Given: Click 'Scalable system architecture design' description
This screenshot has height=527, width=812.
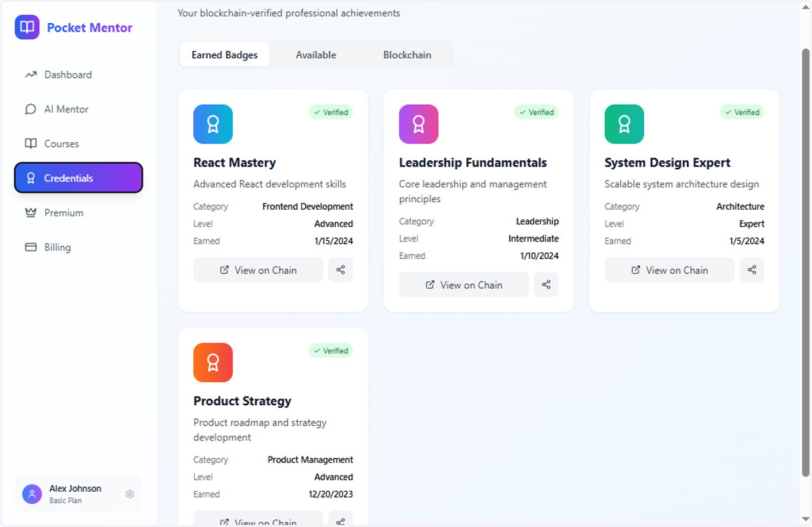Looking at the screenshot, I should 682,184.
